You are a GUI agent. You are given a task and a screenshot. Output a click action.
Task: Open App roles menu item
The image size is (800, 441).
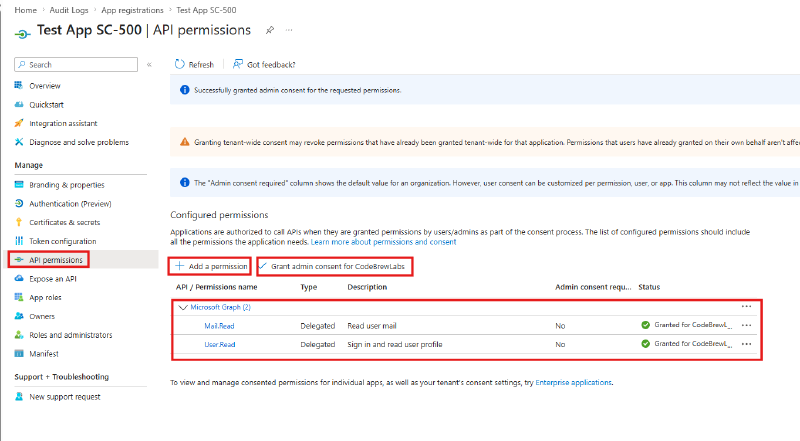[45, 298]
